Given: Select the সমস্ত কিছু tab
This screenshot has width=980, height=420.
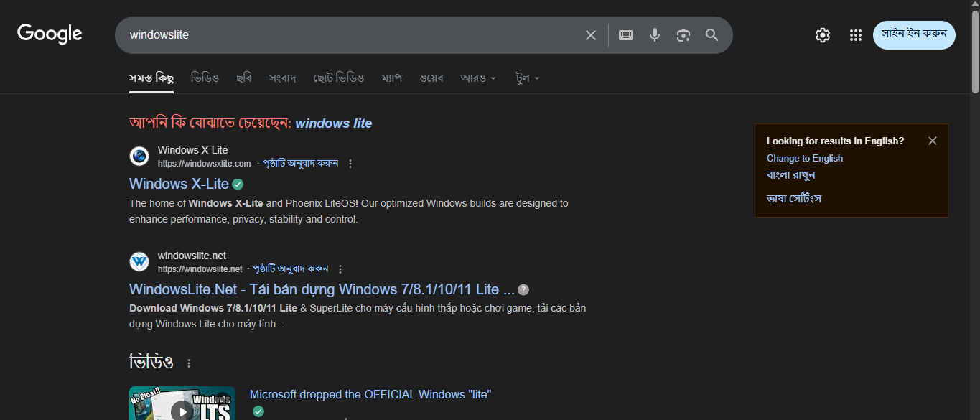Looking at the screenshot, I should pyautogui.click(x=151, y=78).
